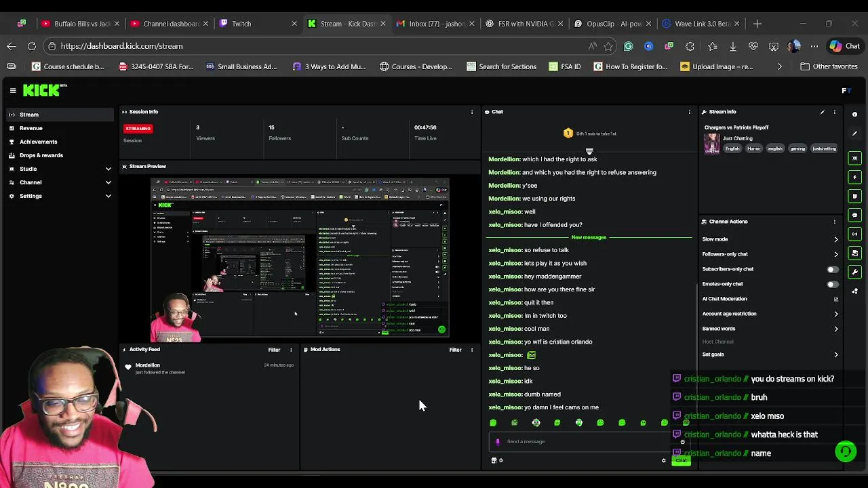Viewport: 868px width, 488px height.
Task: Toggle Emotes-only chat switch
Action: (x=831, y=284)
